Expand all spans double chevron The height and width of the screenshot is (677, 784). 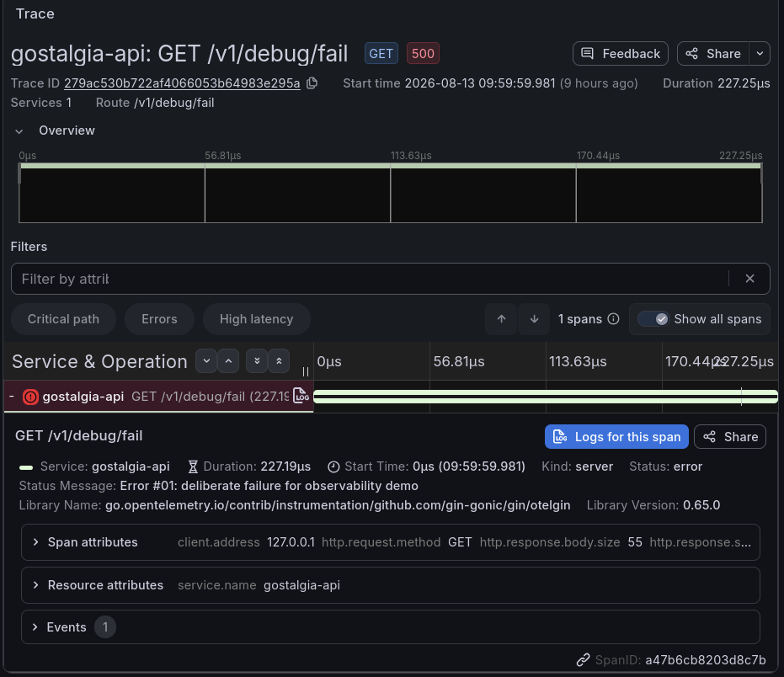(x=257, y=361)
